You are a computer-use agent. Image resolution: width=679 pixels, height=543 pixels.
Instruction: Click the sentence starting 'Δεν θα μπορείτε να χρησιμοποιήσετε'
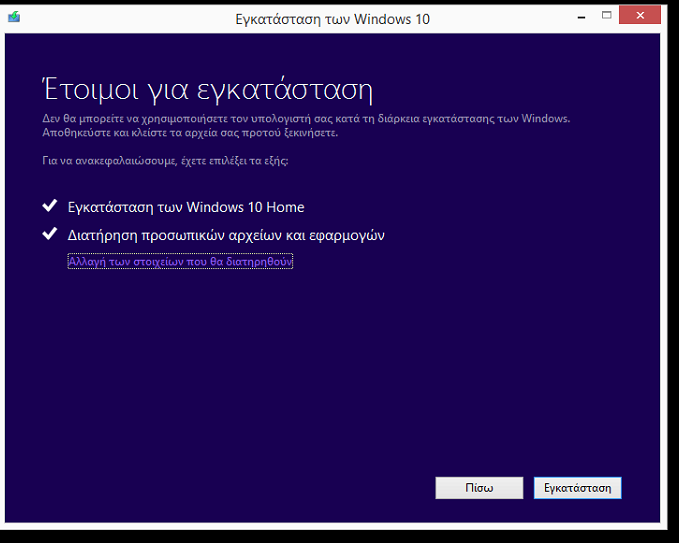tap(306, 119)
